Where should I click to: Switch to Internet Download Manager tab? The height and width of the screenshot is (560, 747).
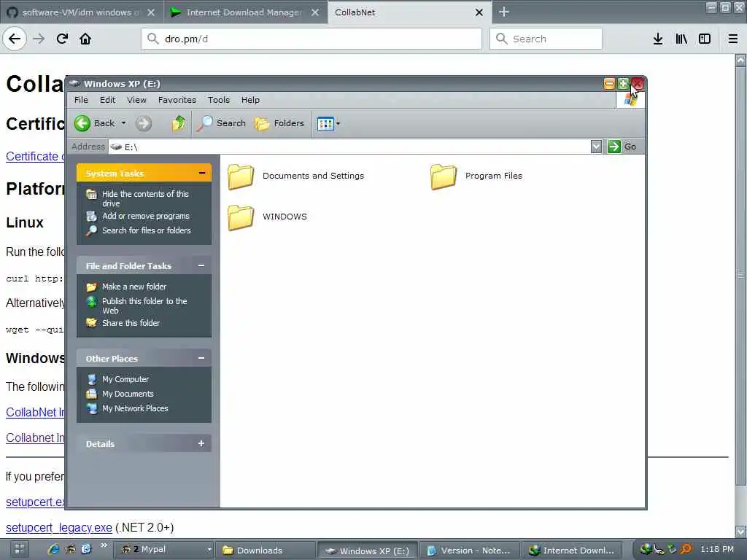pyautogui.click(x=245, y=12)
